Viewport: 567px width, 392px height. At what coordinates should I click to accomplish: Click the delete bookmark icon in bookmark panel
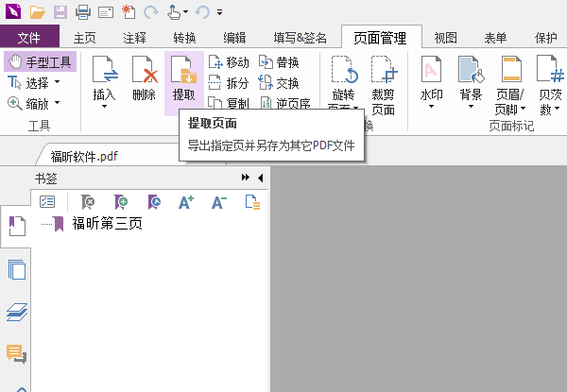pos(87,201)
